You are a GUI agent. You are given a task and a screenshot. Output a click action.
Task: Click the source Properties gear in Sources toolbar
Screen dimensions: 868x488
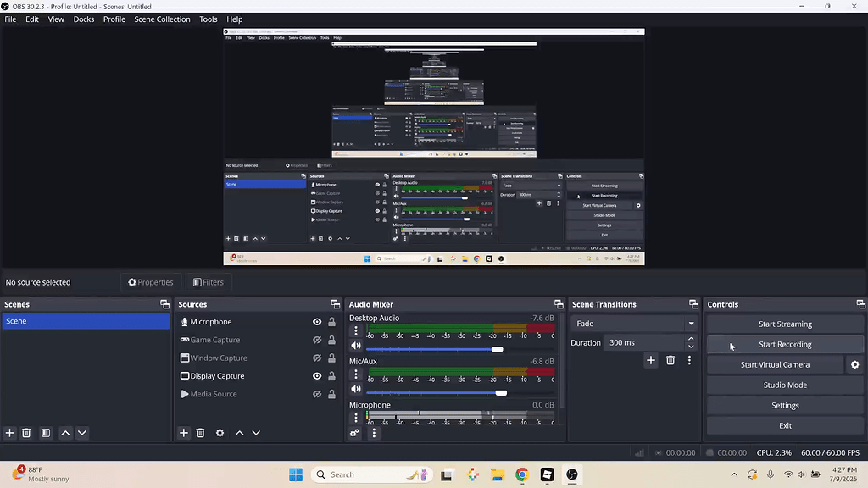click(220, 433)
